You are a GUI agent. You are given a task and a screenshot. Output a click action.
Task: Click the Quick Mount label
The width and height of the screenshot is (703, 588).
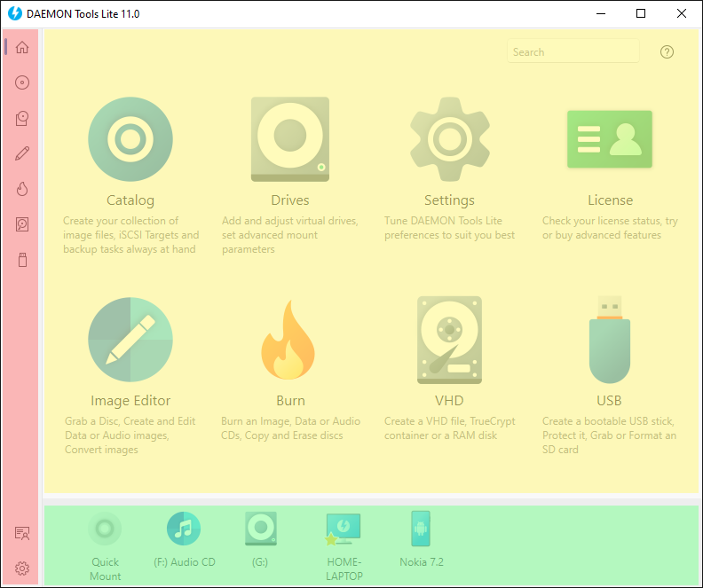(106, 568)
